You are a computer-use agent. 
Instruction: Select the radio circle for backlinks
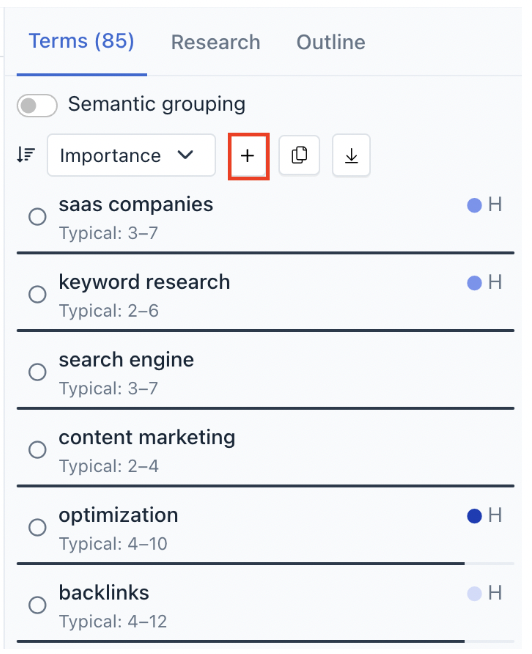38,605
